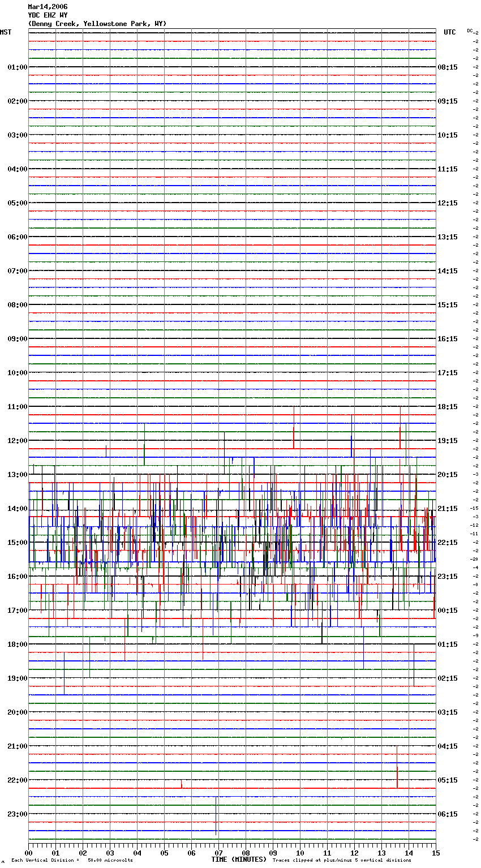This screenshot has width=481, height=868.
Task: Click the Denny Creek, Yellowstone Park location title
Action: (x=97, y=24)
